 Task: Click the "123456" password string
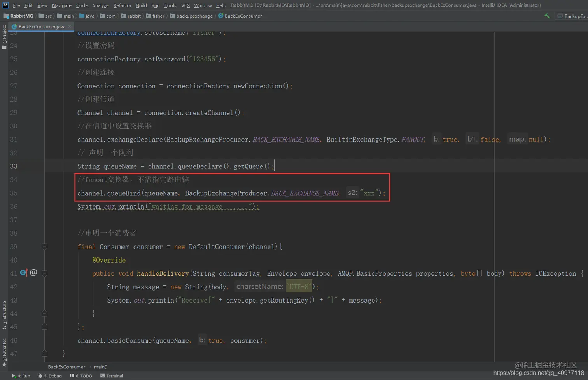(x=204, y=59)
